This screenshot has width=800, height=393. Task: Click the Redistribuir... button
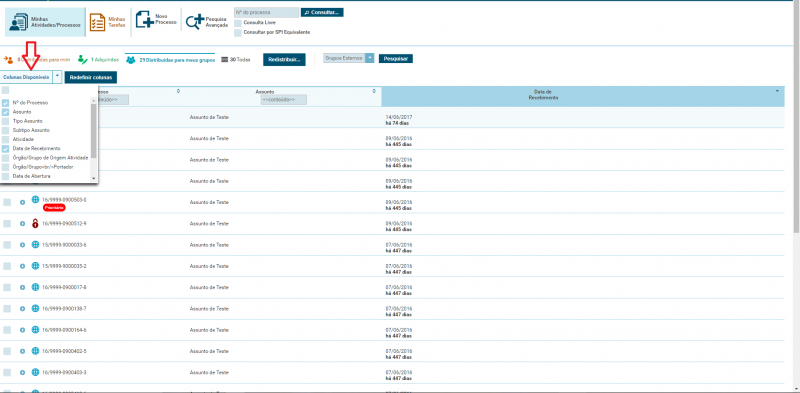tap(284, 59)
